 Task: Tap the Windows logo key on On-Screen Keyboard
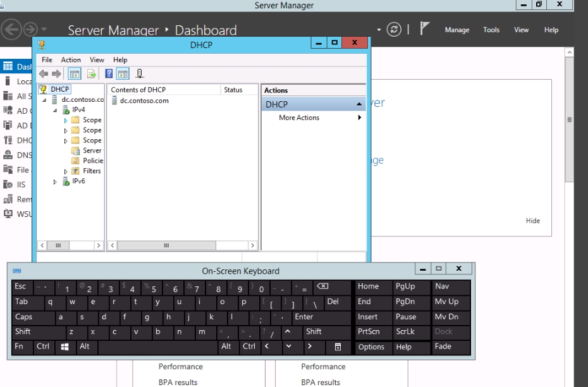[64, 347]
